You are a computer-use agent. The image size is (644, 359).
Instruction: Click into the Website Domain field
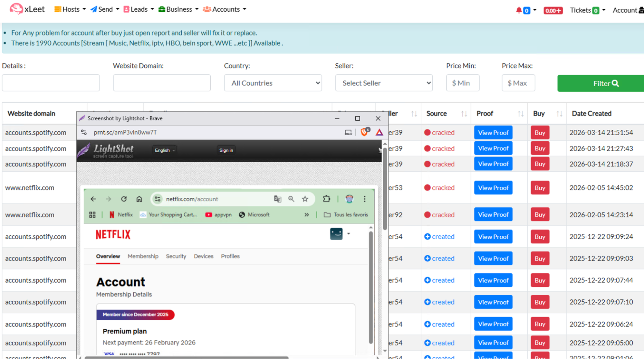click(x=162, y=83)
